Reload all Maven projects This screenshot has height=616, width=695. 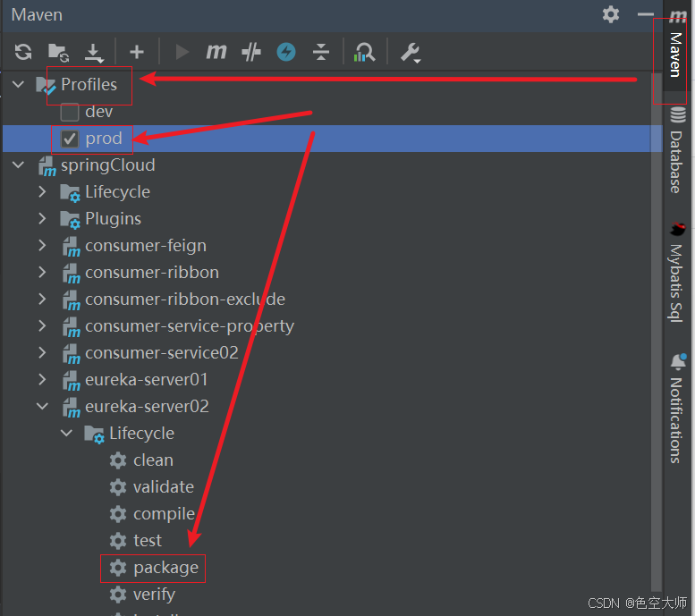23,52
